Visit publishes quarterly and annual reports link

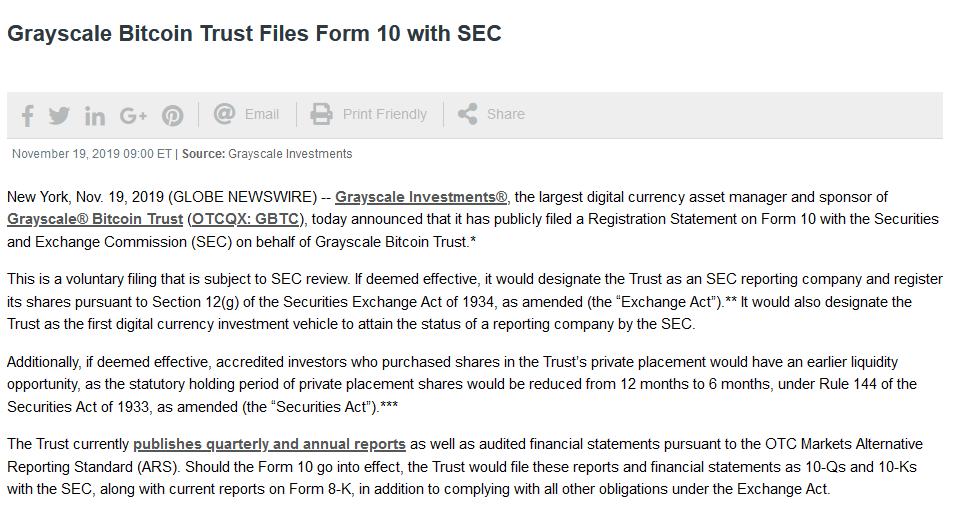click(x=269, y=444)
